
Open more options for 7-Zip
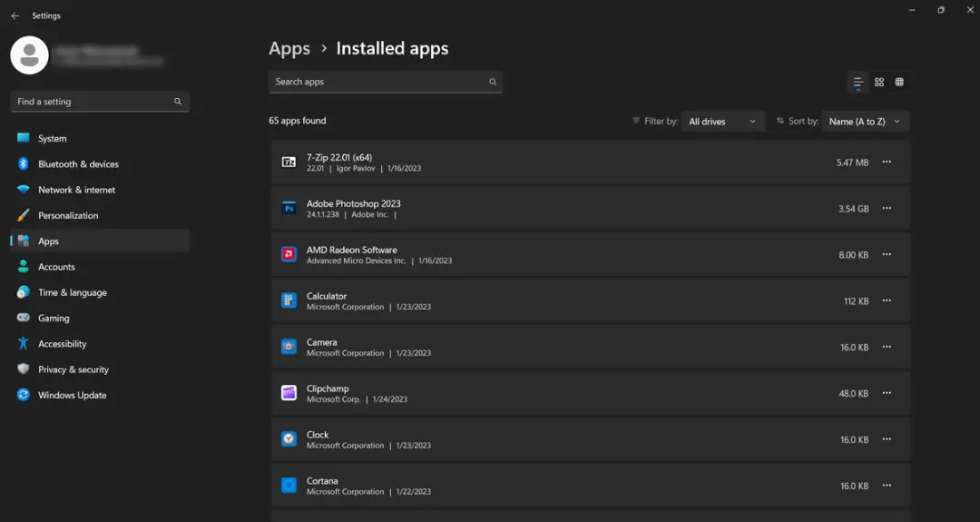tap(887, 162)
